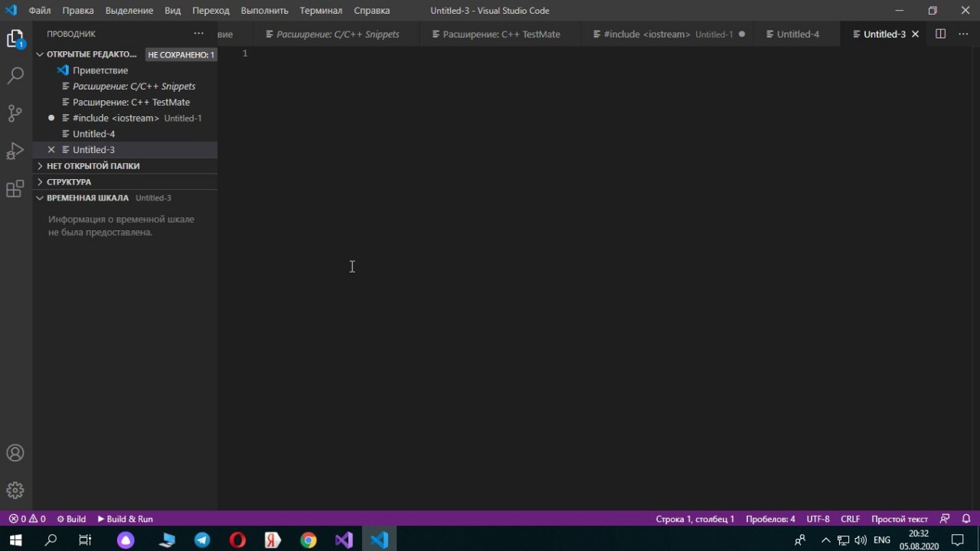Show hidden system tray icons chevron
This screenshot has width=980, height=551.
(825, 540)
